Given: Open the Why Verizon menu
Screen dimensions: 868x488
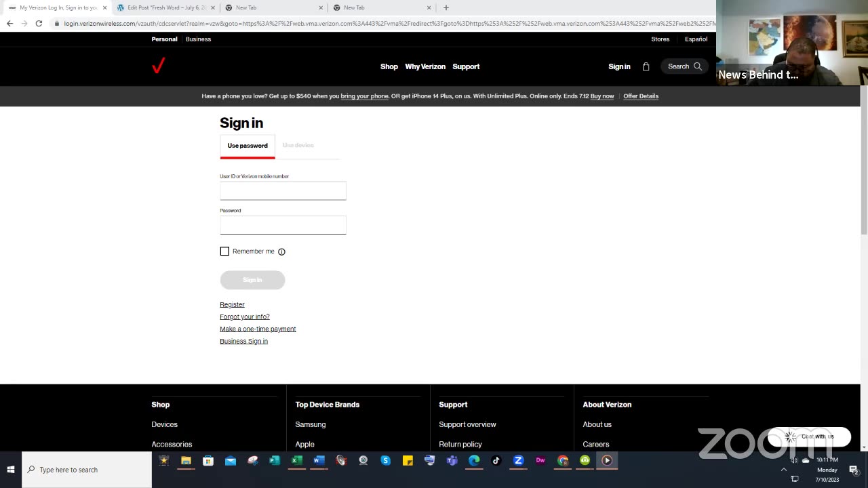Looking at the screenshot, I should pos(425,66).
